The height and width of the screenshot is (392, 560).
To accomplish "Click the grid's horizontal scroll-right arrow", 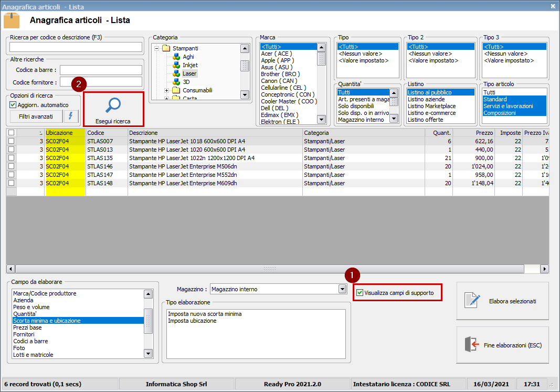I will 545,269.
